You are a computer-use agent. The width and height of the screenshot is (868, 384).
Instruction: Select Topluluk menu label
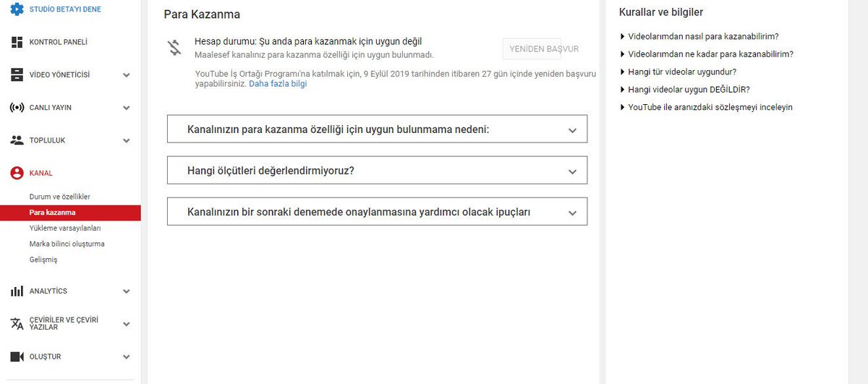47,140
